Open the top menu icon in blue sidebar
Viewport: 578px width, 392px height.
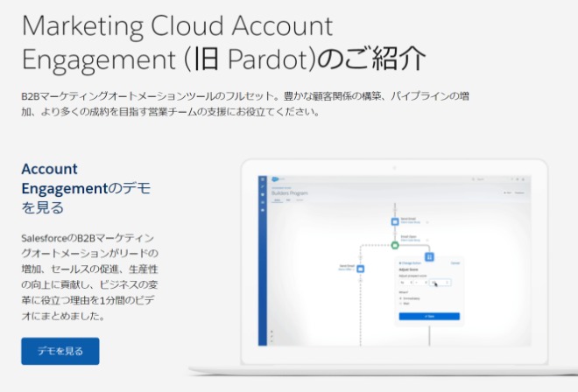[261, 178]
